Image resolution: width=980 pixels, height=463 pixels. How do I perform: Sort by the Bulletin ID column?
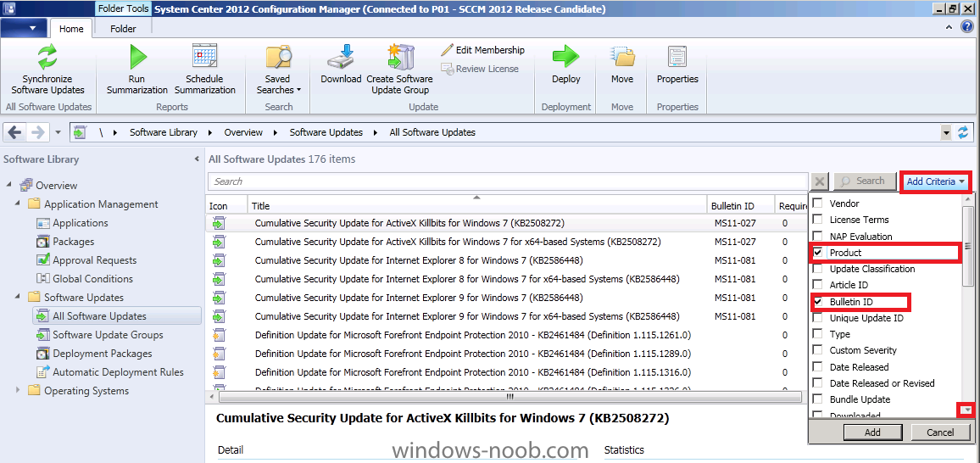click(740, 205)
